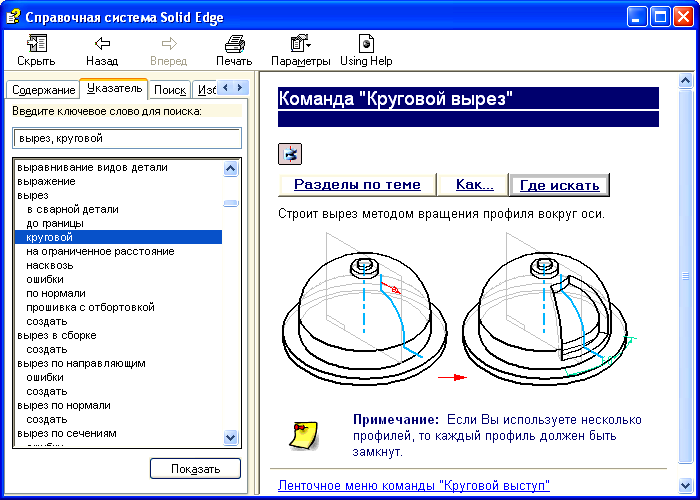This screenshot has height=500, width=700.
Task: Select index entry выражение
Action: click(x=46, y=181)
